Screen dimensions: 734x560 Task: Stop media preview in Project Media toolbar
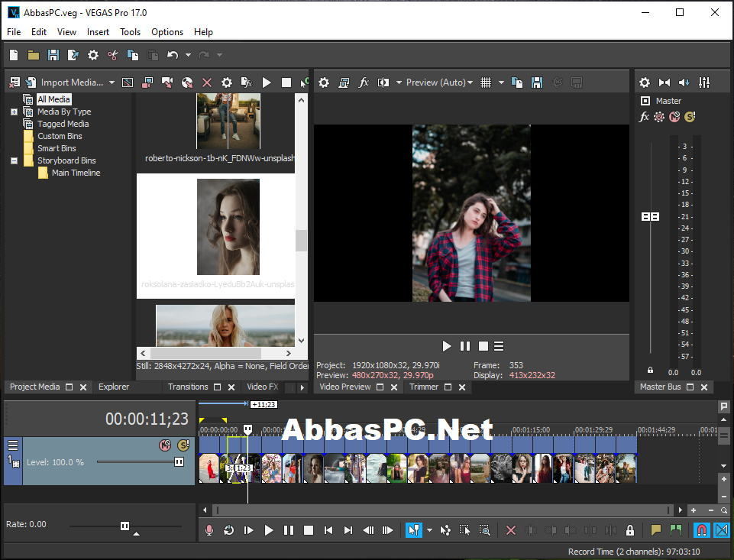pyautogui.click(x=286, y=83)
